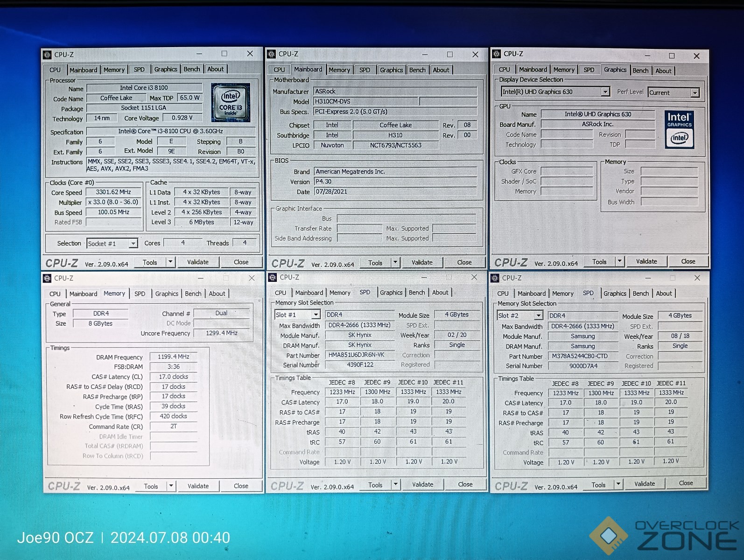
Task: Expand the Tools arrow in the Graphics window
Action: coord(620,261)
